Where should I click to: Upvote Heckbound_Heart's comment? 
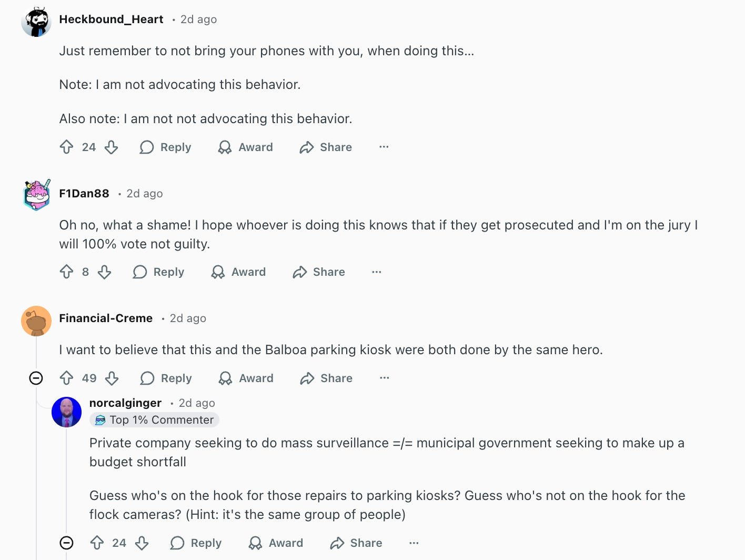66,147
